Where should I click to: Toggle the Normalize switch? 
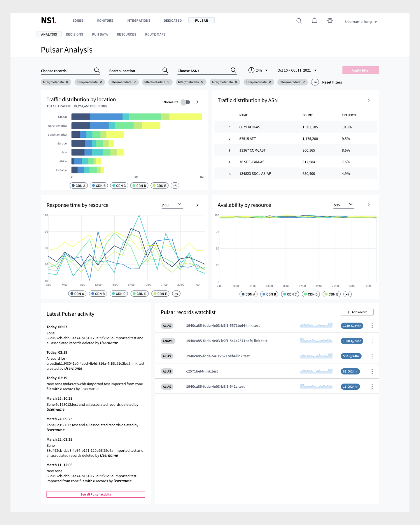point(185,102)
